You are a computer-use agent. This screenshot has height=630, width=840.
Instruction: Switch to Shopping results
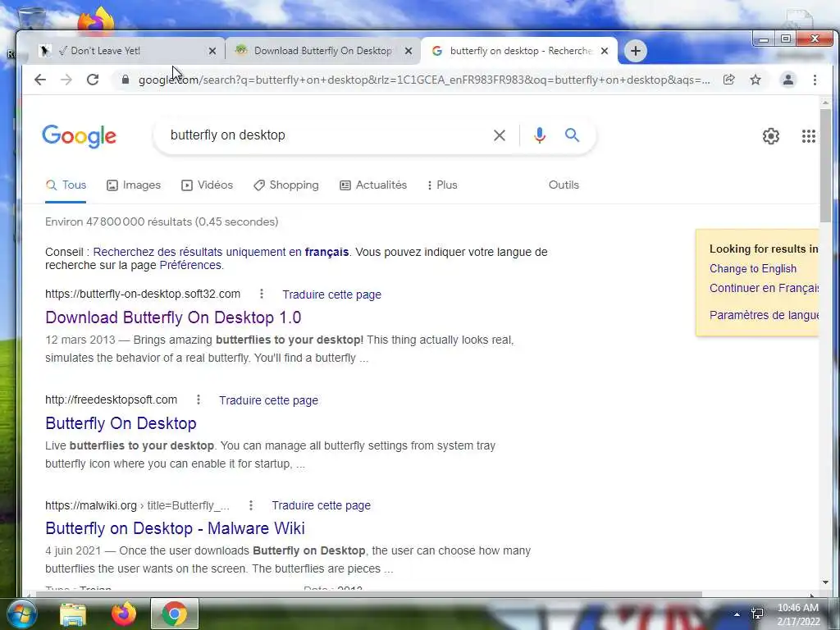click(286, 185)
